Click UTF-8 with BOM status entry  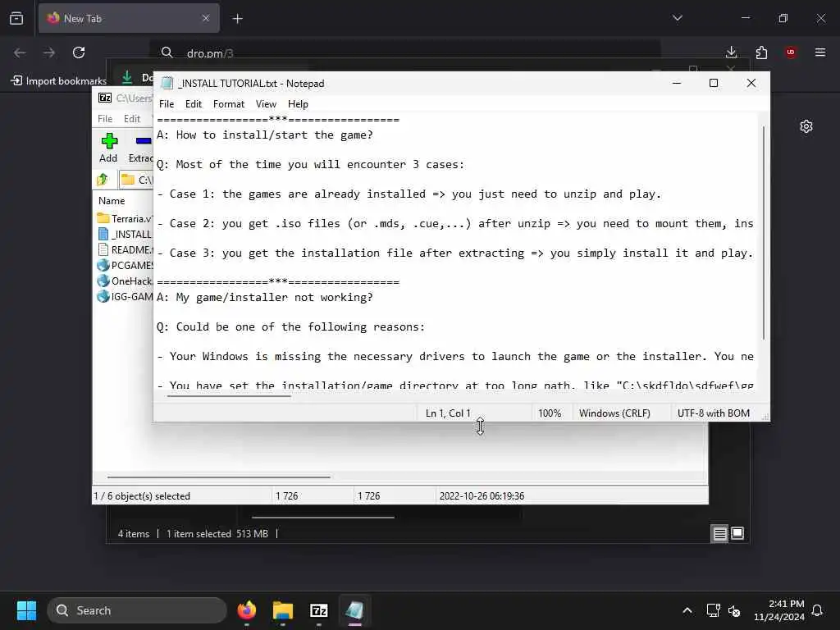714,413
